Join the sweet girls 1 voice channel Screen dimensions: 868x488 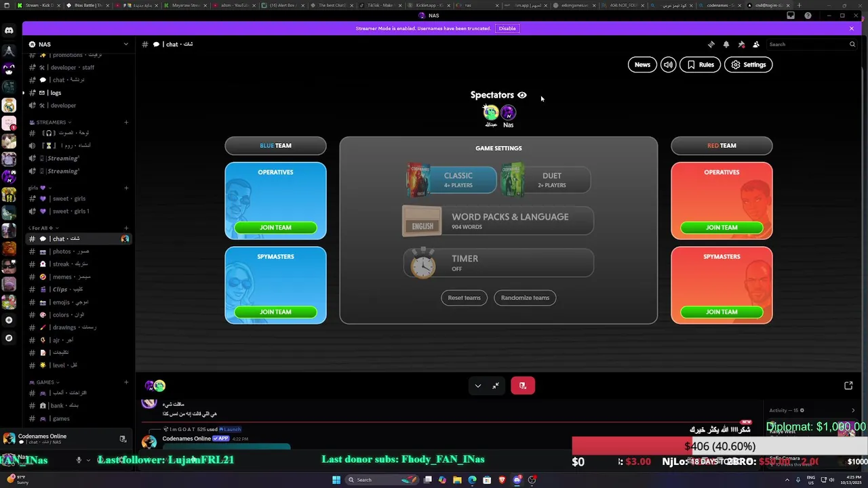coord(79,211)
